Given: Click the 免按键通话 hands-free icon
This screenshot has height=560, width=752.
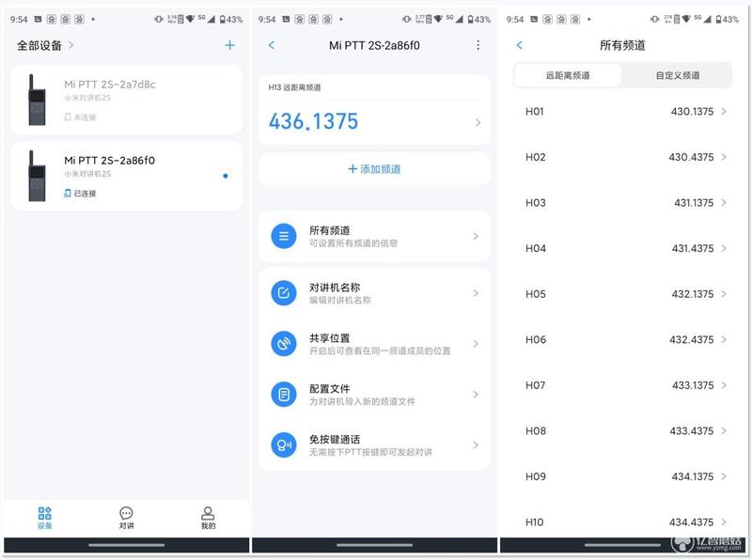Looking at the screenshot, I should [x=284, y=445].
